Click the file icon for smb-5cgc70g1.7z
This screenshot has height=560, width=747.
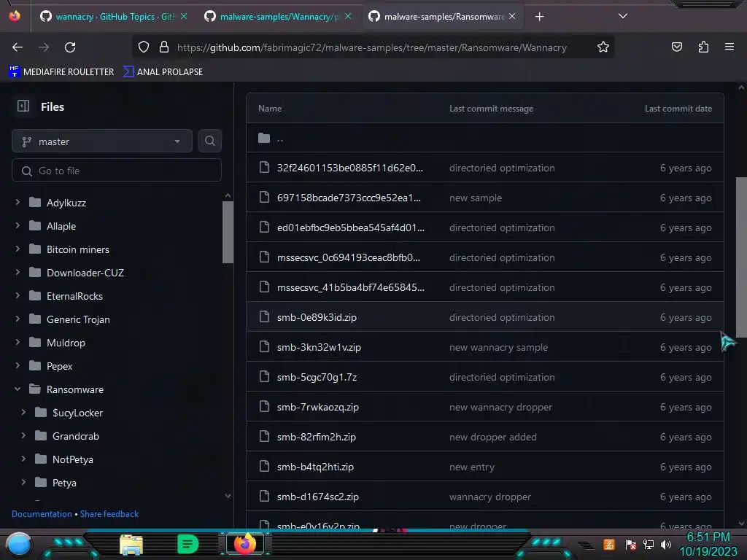point(264,377)
